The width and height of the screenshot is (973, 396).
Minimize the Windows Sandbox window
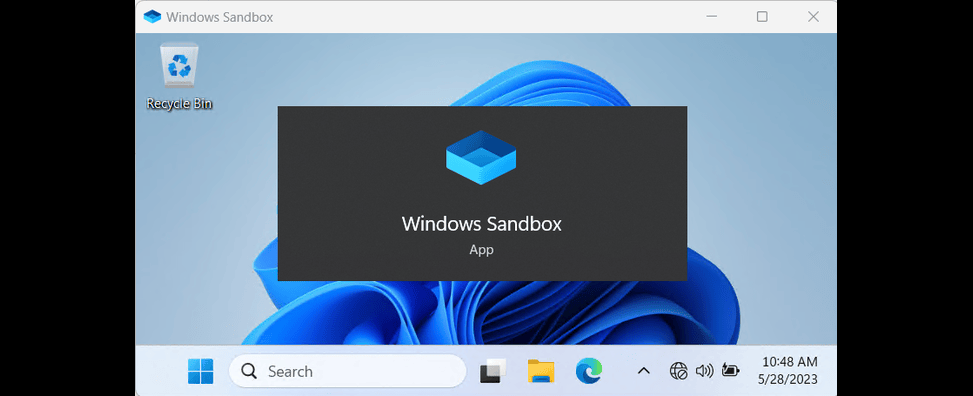pos(712,17)
